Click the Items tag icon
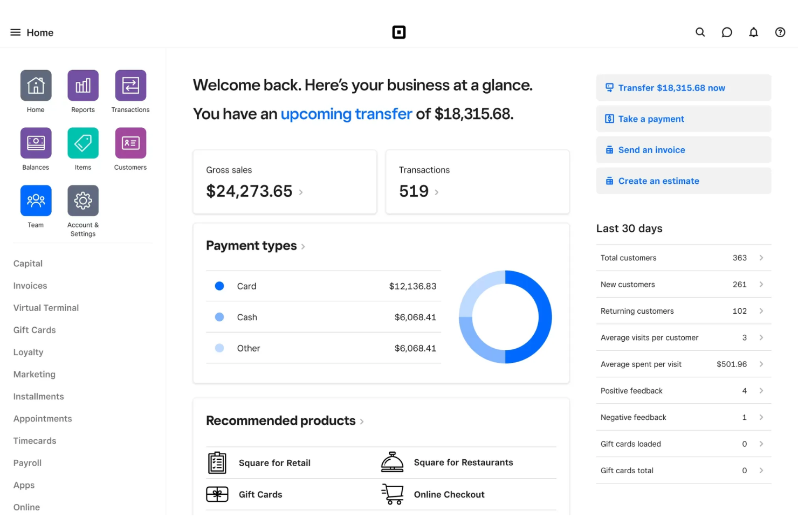The image size is (798, 532). (82, 143)
